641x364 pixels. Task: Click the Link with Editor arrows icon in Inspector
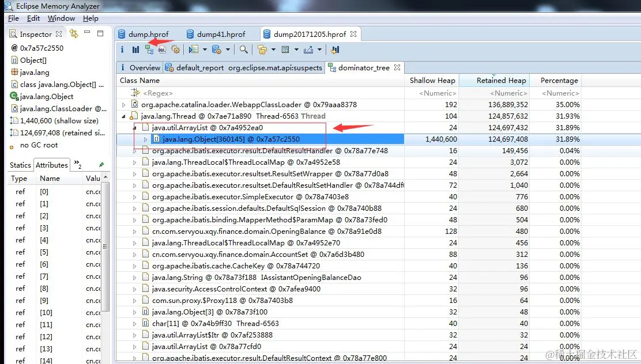pos(74,33)
